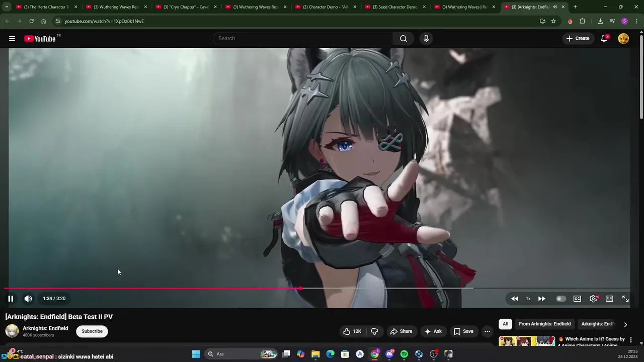Switch to the Seed Character Demo tab
The width and height of the screenshot is (644, 362).
pyautogui.click(x=395, y=7)
